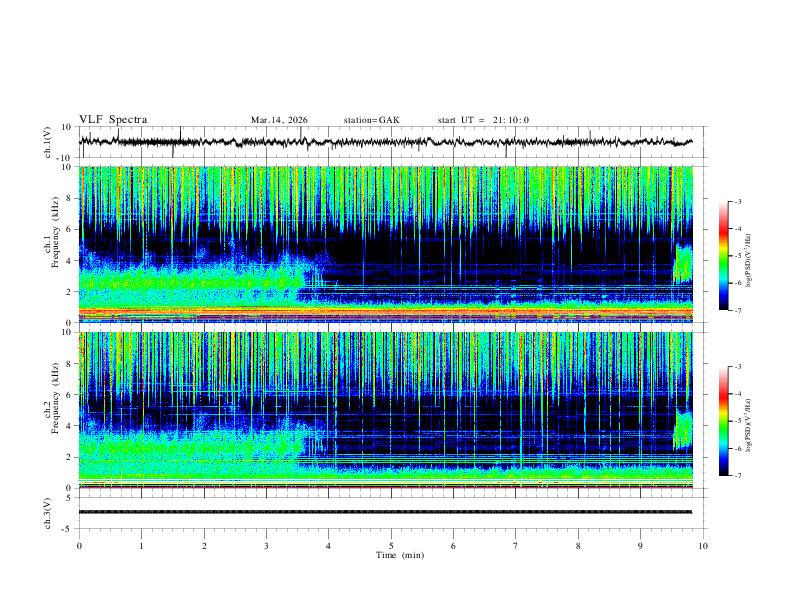
Task: Click the "Time (min)" axis label
Action: (400, 555)
